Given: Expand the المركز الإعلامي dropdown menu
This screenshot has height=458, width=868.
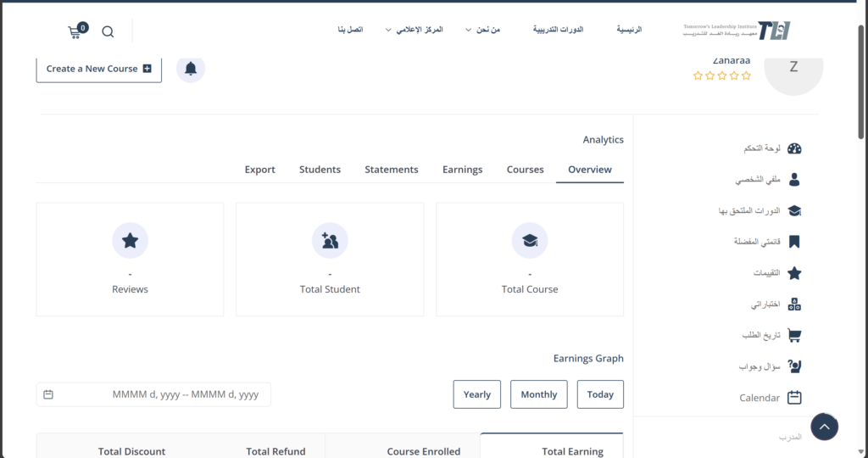Looking at the screenshot, I should pyautogui.click(x=415, y=30).
